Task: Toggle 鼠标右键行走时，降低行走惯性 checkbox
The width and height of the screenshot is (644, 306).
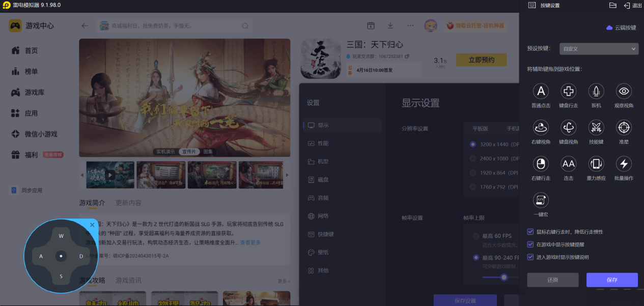Action: click(x=530, y=232)
